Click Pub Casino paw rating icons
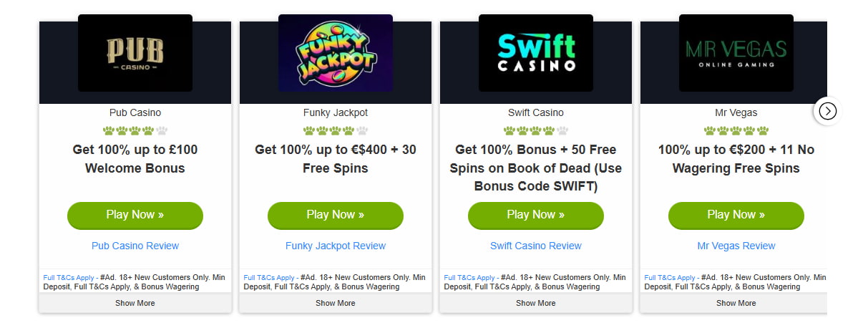868x323 pixels. (135, 131)
